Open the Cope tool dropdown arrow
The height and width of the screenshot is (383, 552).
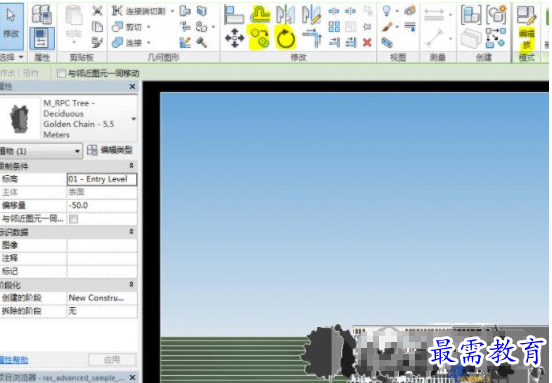(172, 11)
